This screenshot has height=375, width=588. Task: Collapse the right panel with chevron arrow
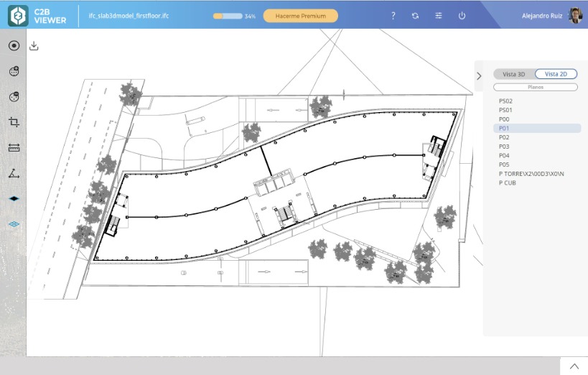click(x=479, y=76)
